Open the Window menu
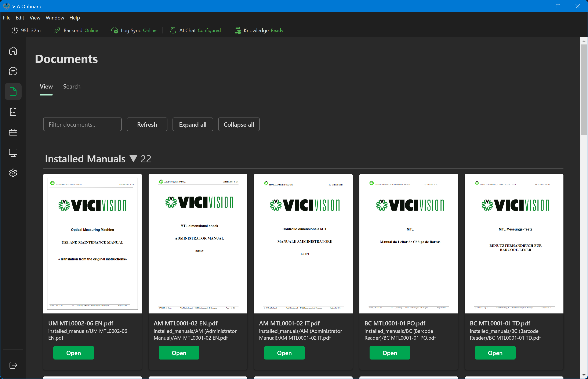The width and height of the screenshot is (588, 379). 55,18
